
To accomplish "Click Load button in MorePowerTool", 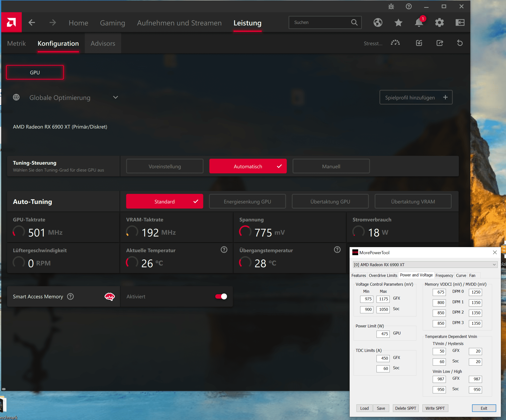I will 364,408.
